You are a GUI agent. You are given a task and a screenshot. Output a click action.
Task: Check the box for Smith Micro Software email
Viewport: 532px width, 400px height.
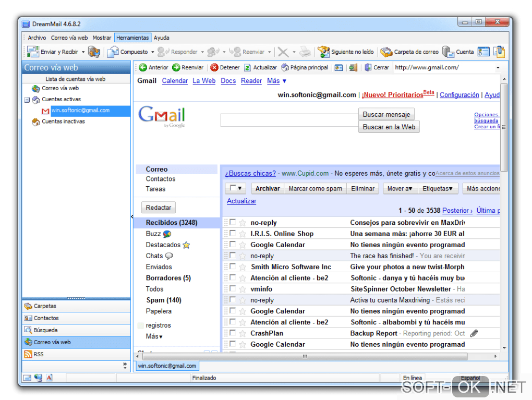coord(233,266)
